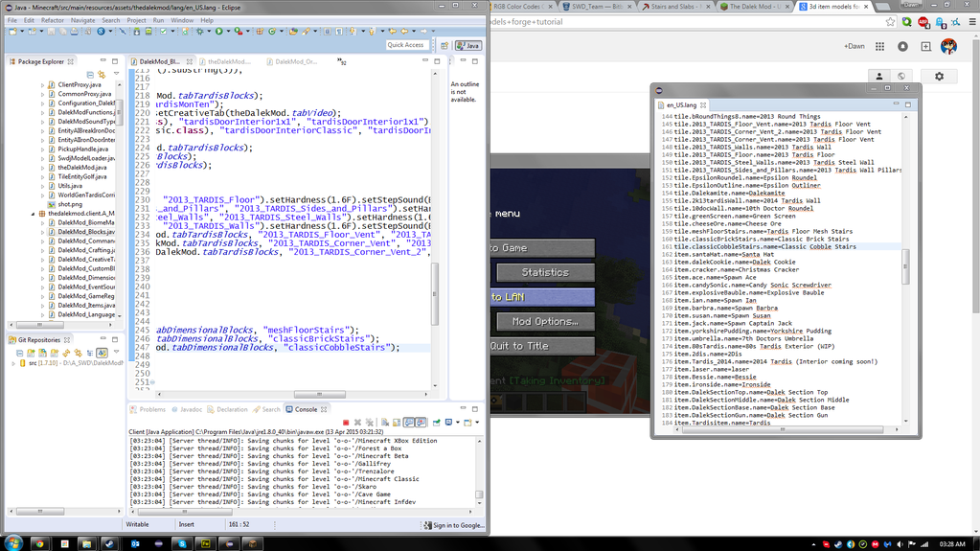Toggle Link with Editor in Package Explorer
This screenshot has width=980, height=551.
[x=102, y=74]
